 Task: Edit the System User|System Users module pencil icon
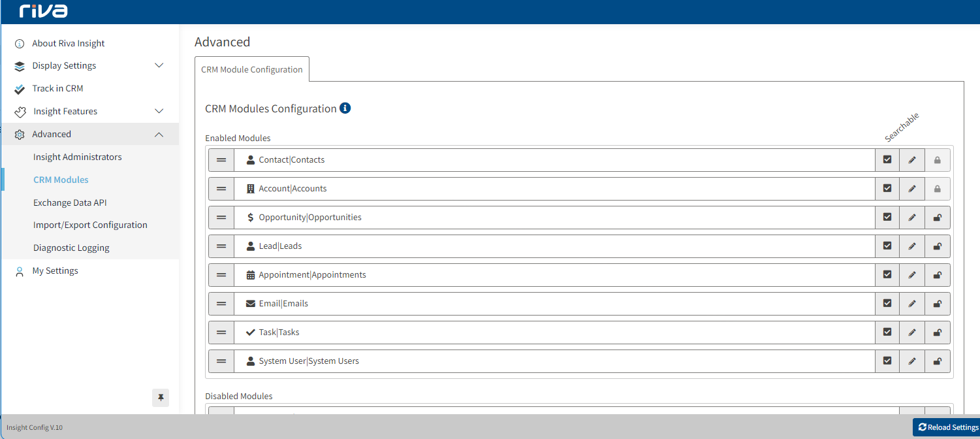tap(912, 361)
